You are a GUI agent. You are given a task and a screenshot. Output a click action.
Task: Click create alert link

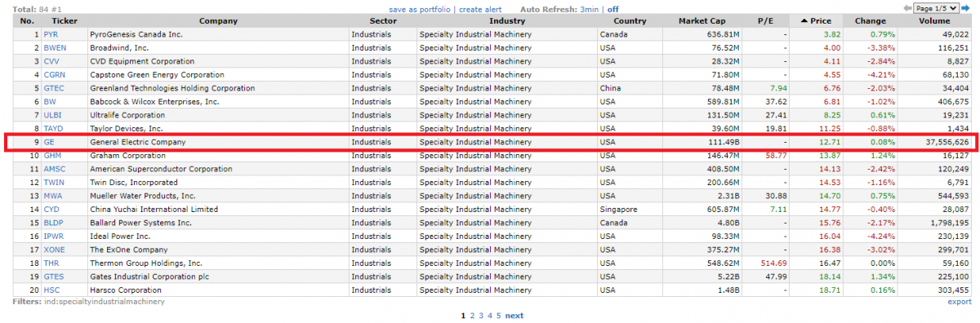pyautogui.click(x=481, y=9)
